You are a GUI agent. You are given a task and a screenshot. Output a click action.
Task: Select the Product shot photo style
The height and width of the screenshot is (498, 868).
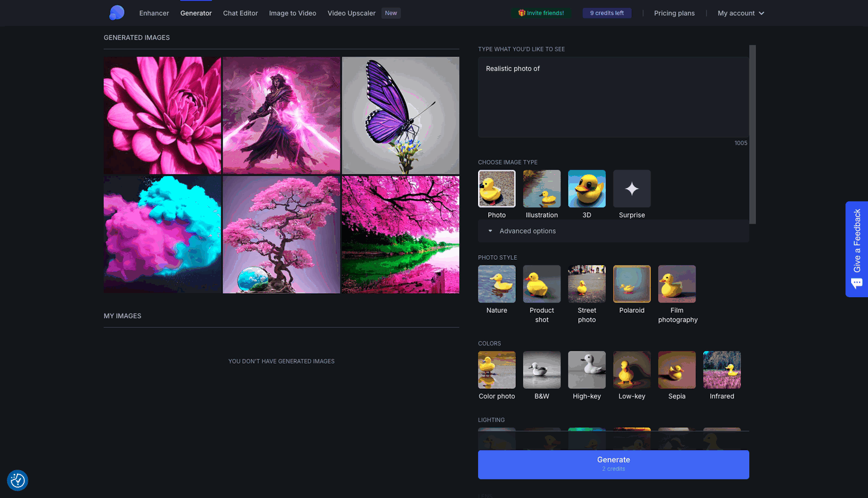(542, 284)
